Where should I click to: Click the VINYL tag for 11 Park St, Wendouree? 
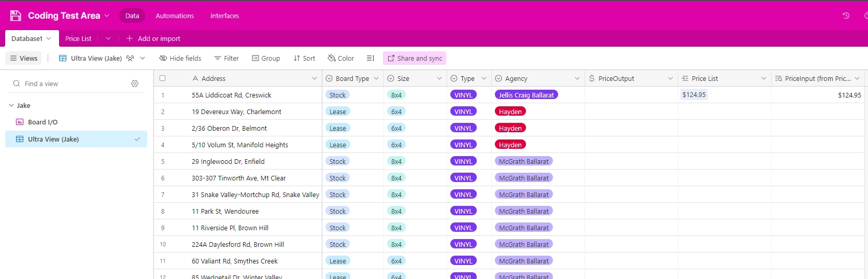463,211
